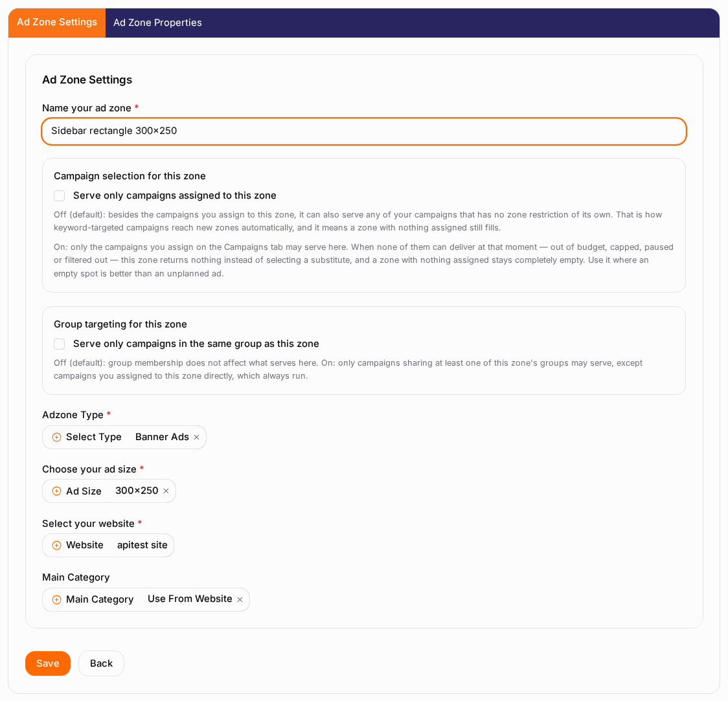Click the plus icon beside Main Category
Screen dimensions: 728x701
click(56, 599)
